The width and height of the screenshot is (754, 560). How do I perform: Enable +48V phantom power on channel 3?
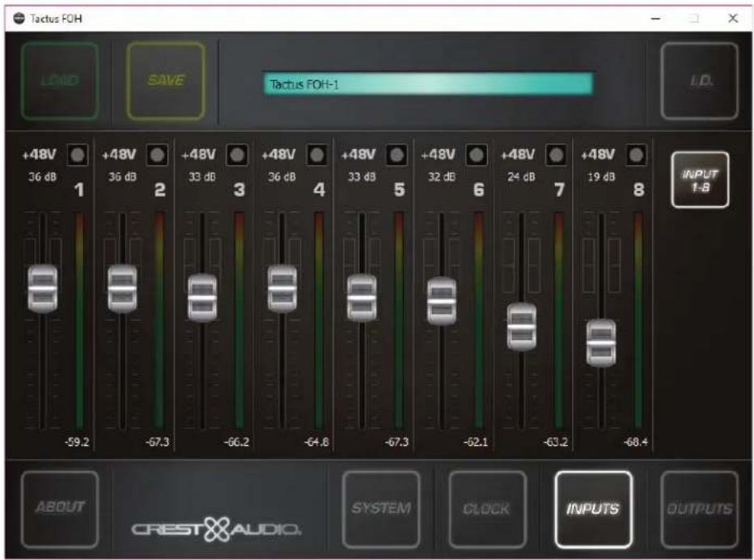pos(237,155)
